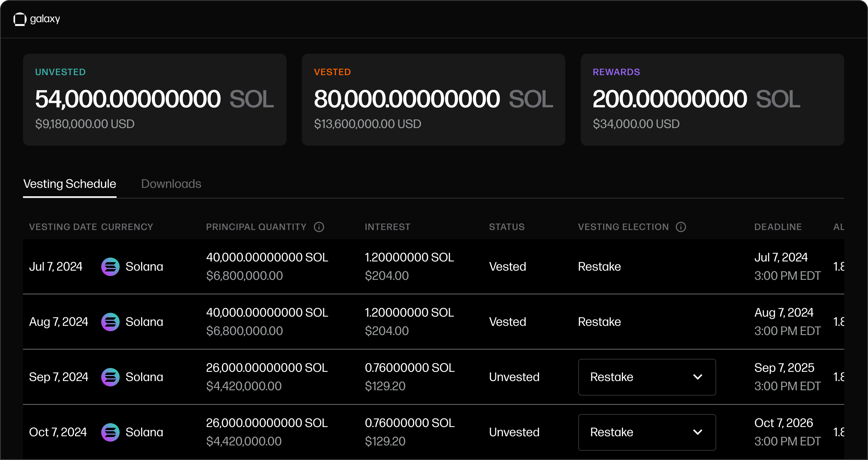This screenshot has height=460, width=868.
Task: Click 40,000.00000000 SOL in Jul 7, 2024 row
Action: [x=267, y=257]
